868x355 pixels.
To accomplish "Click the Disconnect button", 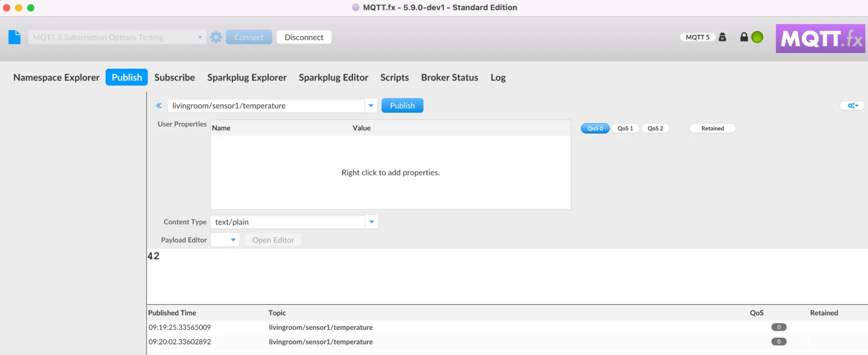I will coord(304,37).
